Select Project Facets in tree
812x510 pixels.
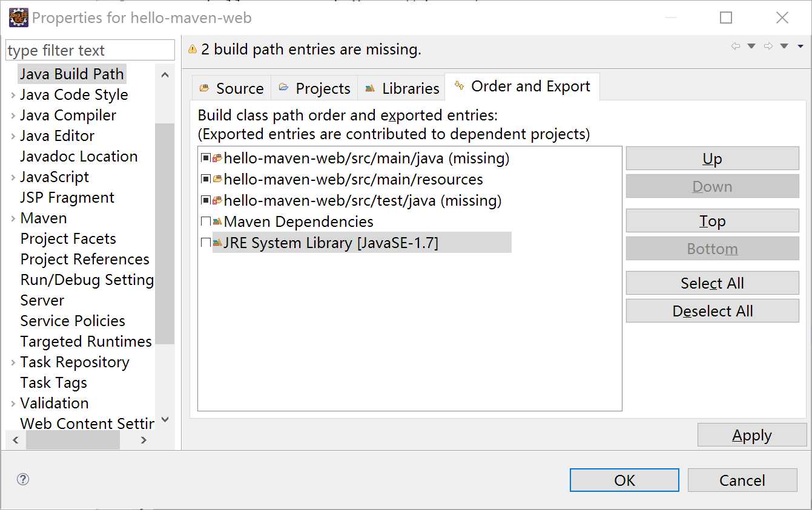pyautogui.click(x=68, y=239)
